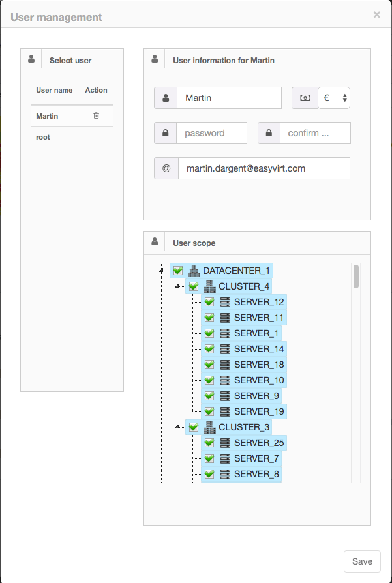Focus the martin.dargent@easyvirt.com email field
The width and height of the screenshot is (392, 583).
click(264, 168)
